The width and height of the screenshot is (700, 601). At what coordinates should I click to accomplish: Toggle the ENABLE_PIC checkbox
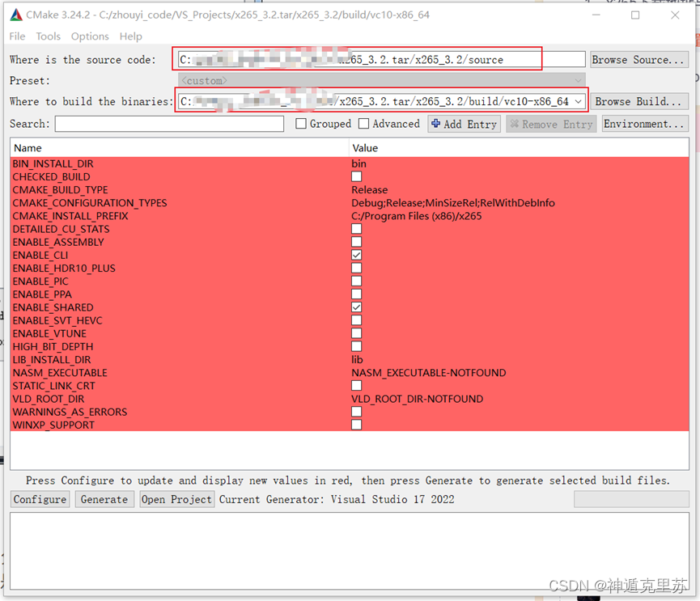pyautogui.click(x=356, y=281)
